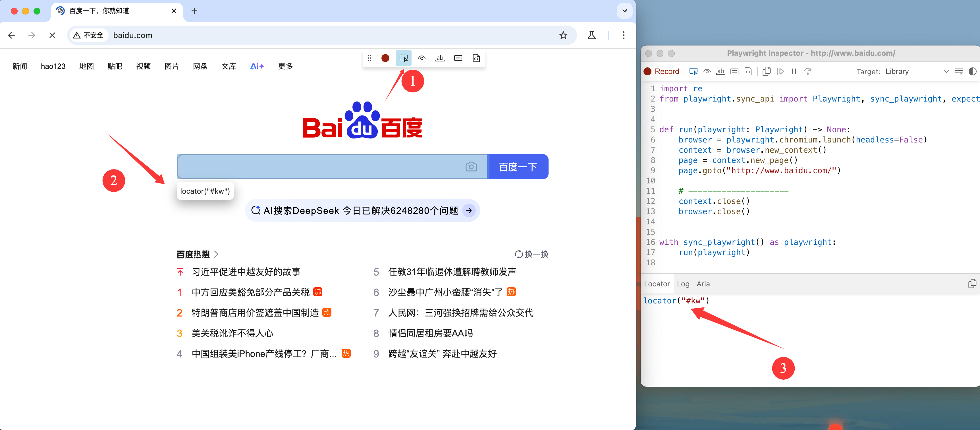This screenshot has width=980, height=430.
Task: Open the 更多 navigation menu
Action: pos(285,66)
